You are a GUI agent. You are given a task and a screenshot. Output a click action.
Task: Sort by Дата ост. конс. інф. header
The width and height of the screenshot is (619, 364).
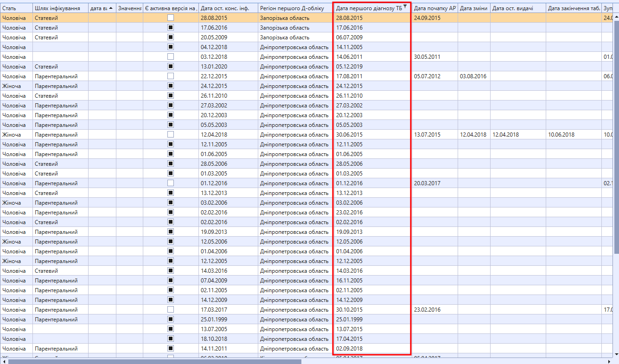pyautogui.click(x=228, y=8)
